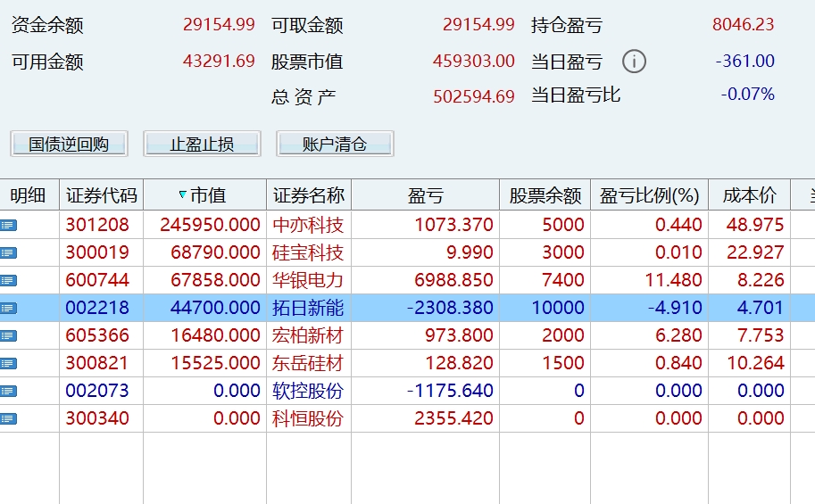Click the 止盈止损 button

[202, 144]
